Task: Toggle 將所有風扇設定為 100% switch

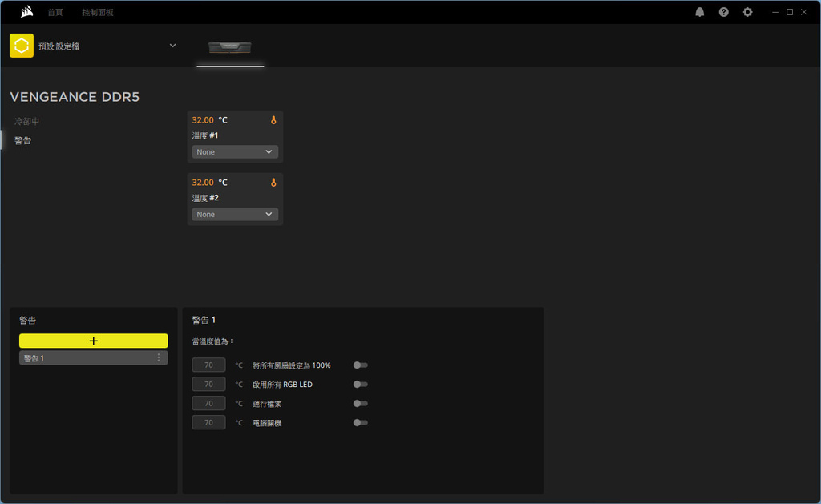Action: [360, 365]
